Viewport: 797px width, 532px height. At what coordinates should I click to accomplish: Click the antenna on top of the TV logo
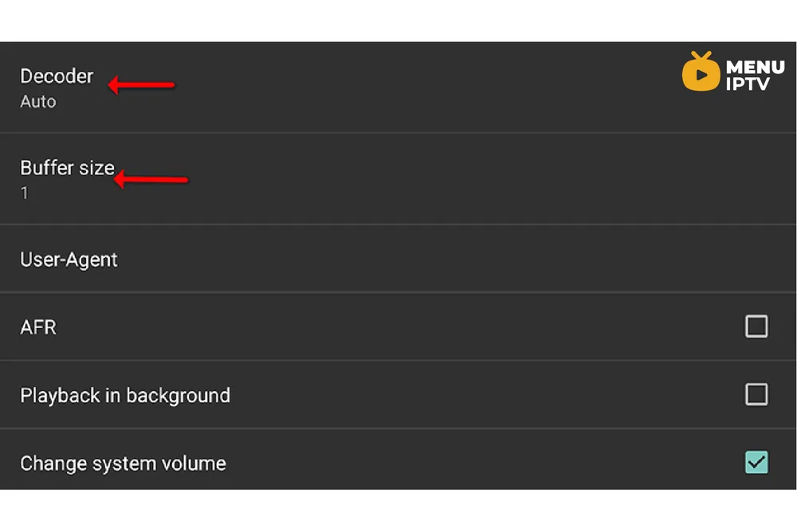[701, 56]
